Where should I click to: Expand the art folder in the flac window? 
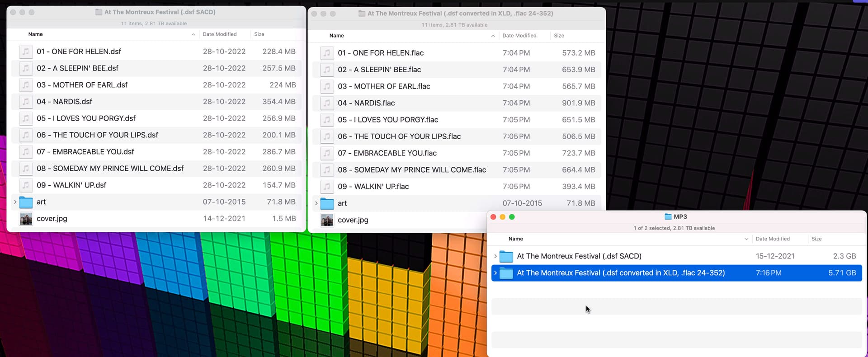(x=316, y=203)
